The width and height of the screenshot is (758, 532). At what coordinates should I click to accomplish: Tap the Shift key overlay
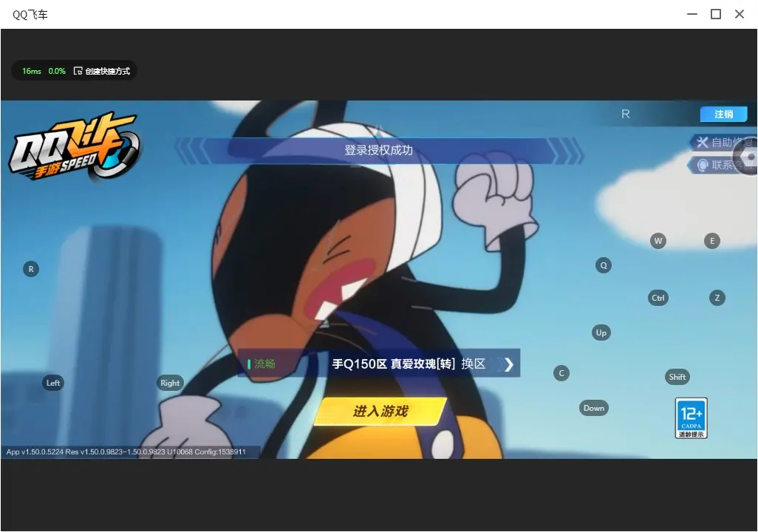[677, 377]
